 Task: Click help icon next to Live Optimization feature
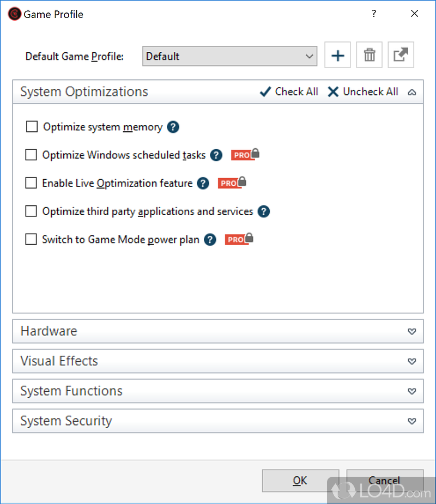203,183
